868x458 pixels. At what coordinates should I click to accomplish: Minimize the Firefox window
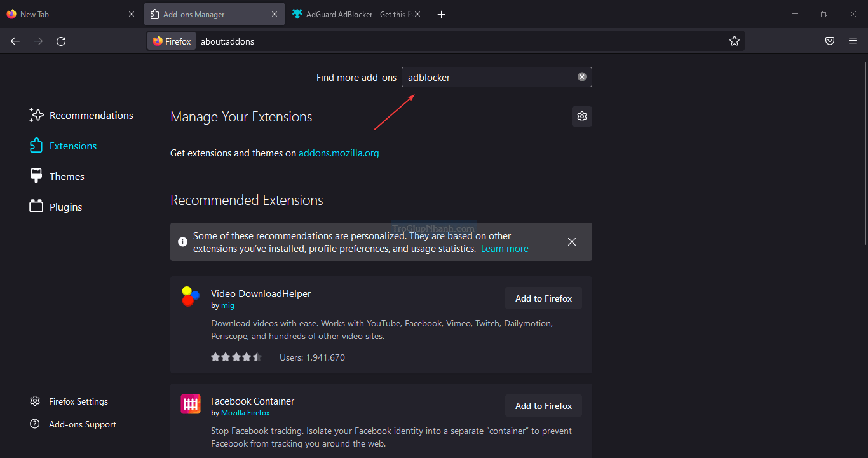(795, 14)
